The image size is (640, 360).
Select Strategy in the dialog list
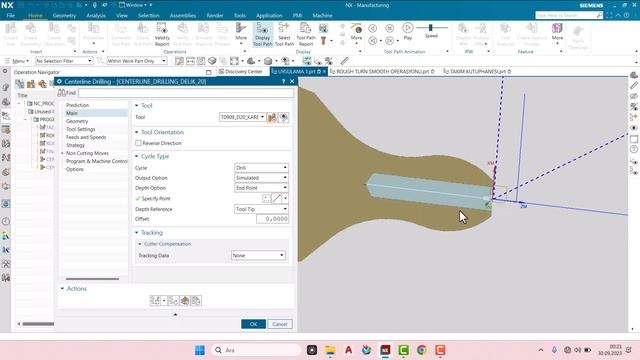click(76, 145)
